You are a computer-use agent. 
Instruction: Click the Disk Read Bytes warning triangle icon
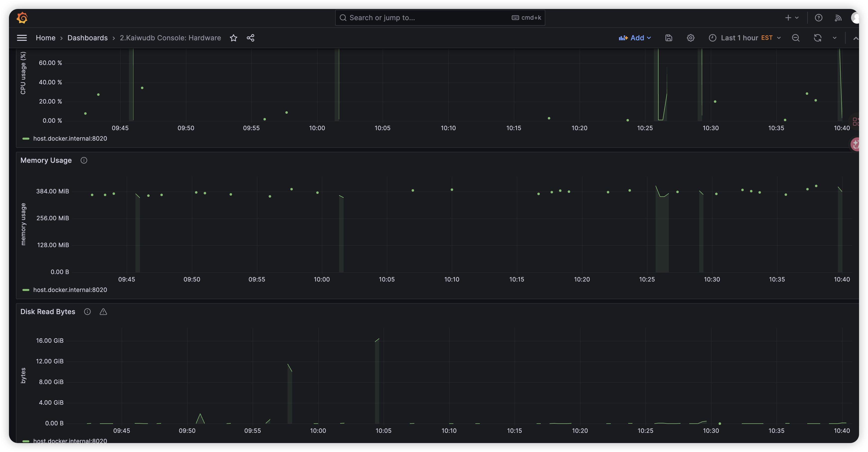tap(103, 312)
